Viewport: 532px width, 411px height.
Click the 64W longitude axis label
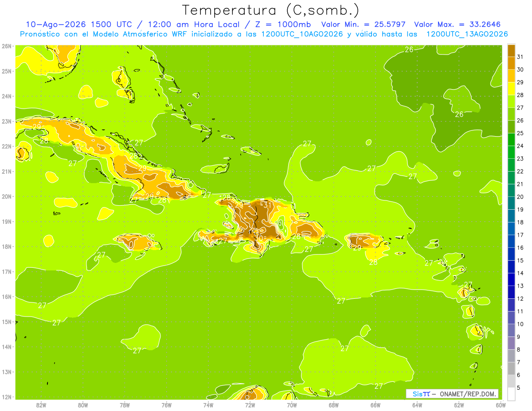[417, 405]
